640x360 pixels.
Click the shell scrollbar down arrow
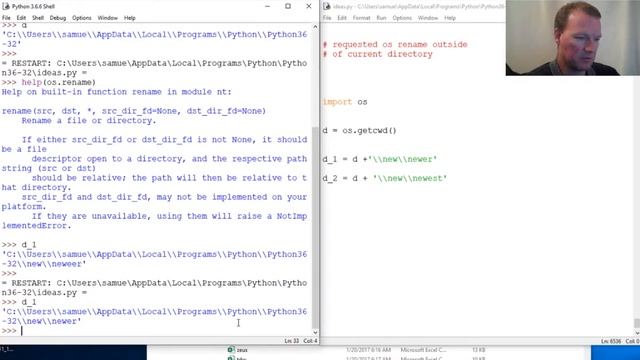pos(315,333)
